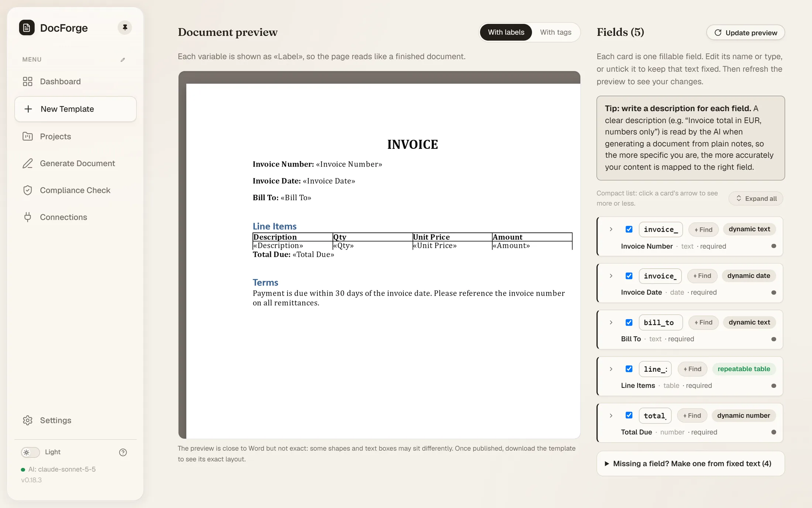Click the dynamic date type badge
Image resolution: width=812 pixels, height=508 pixels.
(x=749, y=276)
